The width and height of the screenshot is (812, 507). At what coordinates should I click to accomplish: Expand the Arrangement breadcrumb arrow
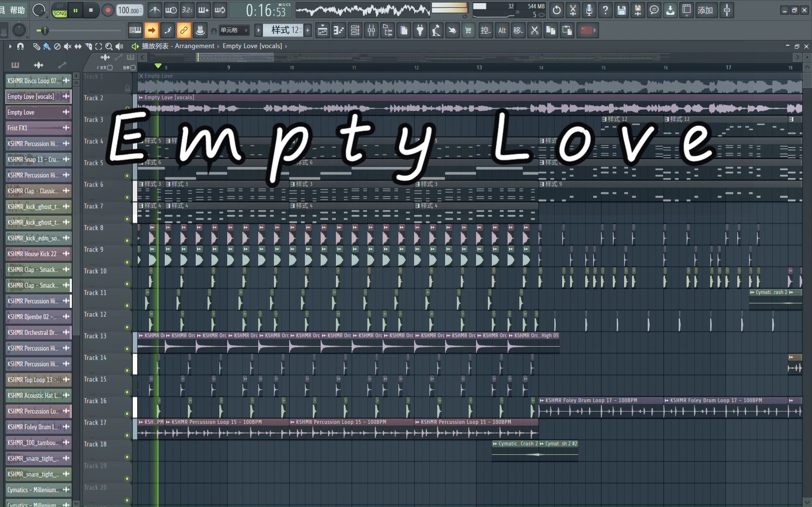218,46
